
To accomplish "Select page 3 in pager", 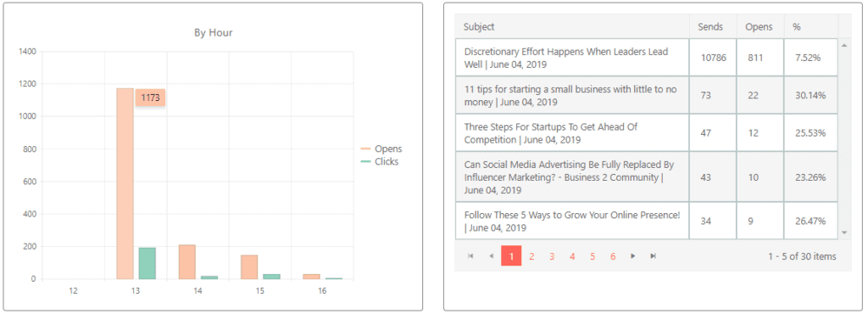I will click(x=552, y=255).
